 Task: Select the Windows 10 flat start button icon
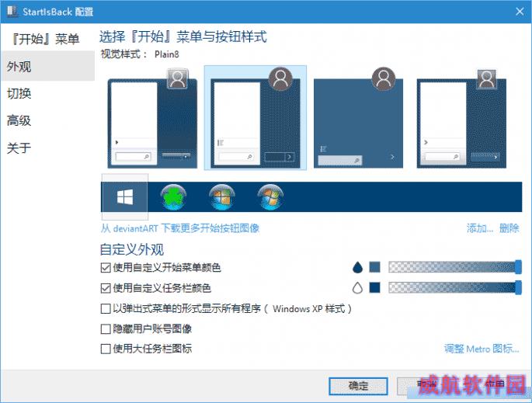(124, 196)
